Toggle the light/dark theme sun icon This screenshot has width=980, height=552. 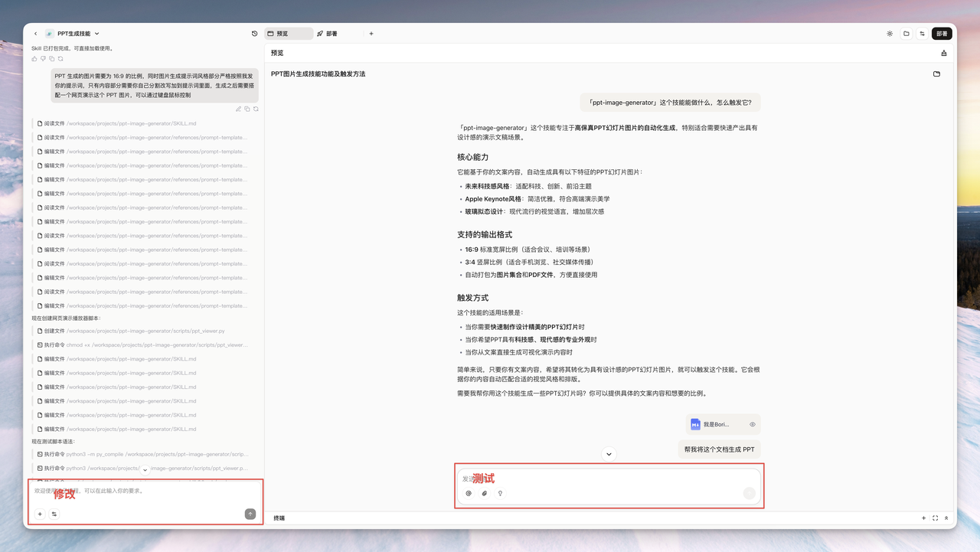pos(890,34)
